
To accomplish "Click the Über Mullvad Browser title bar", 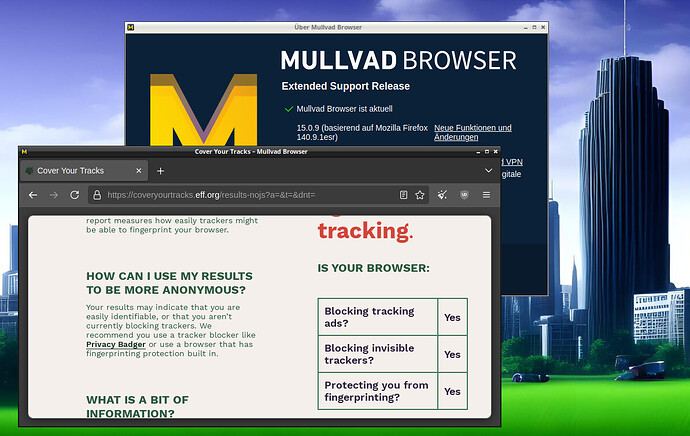I will click(328, 27).
